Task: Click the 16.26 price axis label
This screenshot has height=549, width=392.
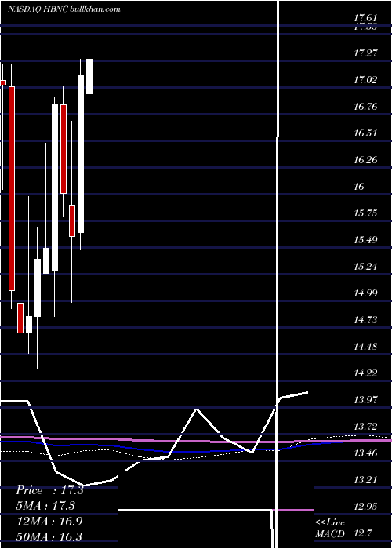Action: click(x=365, y=160)
